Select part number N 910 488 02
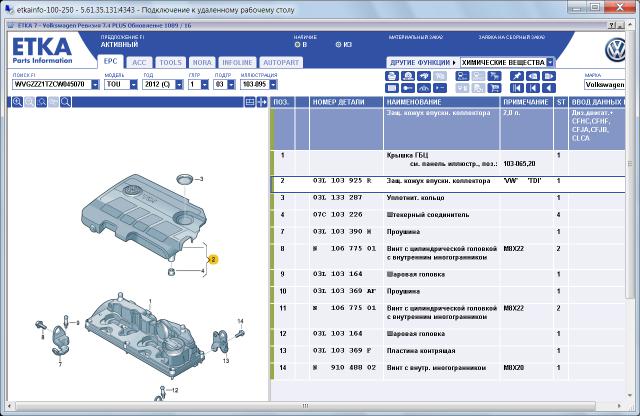The height and width of the screenshot is (416, 640). 344,368
